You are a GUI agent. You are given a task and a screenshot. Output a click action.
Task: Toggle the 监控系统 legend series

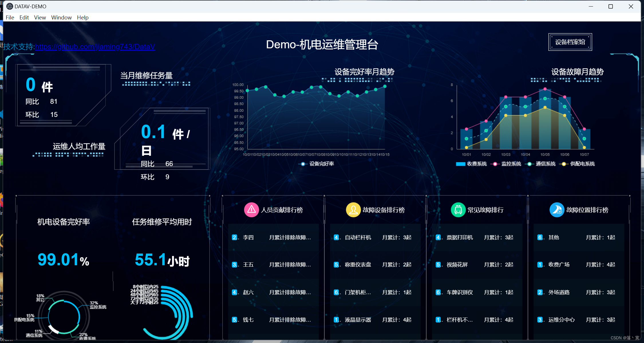click(x=506, y=164)
